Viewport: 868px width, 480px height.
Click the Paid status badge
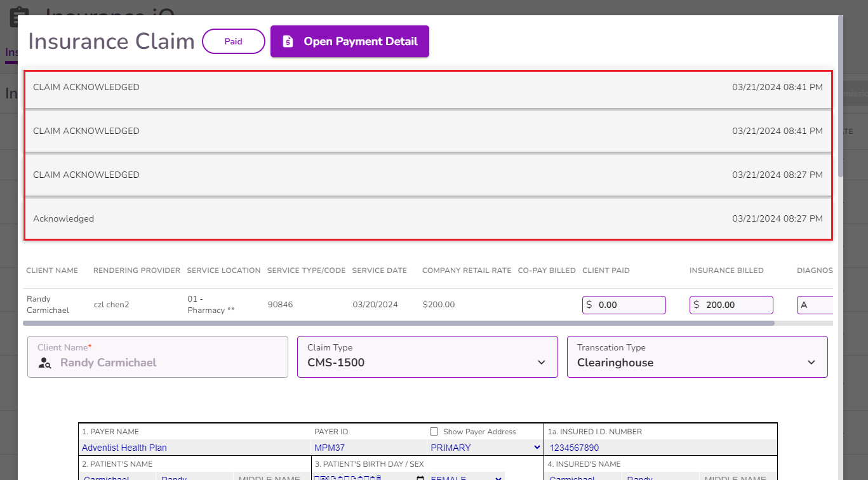coord(233,41)
